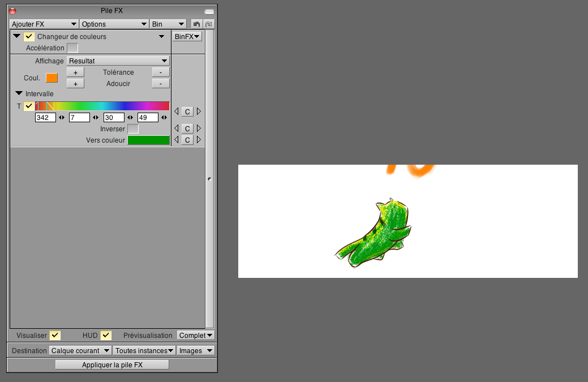Screen dimensions: 588x382
Task: Collapse the Intervalle section
Action: (19, 93)
